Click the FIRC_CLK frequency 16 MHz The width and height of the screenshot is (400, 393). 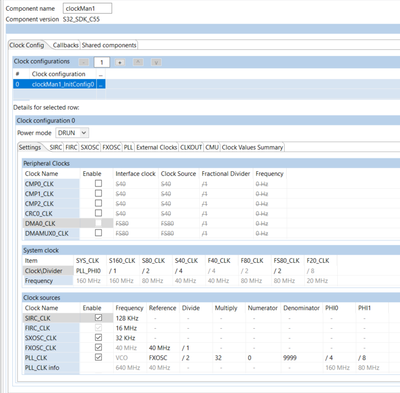coord(126,328)
